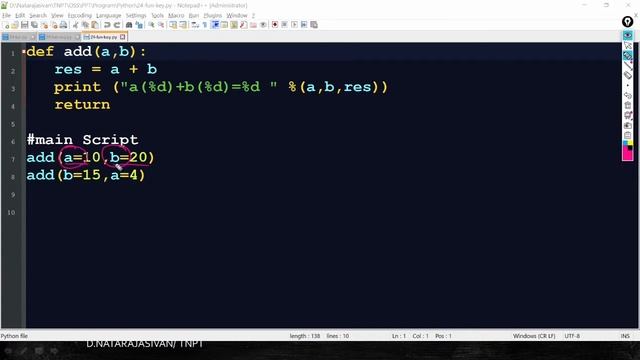640x360 pixels.
Task: Click the lightbulb circle icon
Action: click(x=627, y=22)
